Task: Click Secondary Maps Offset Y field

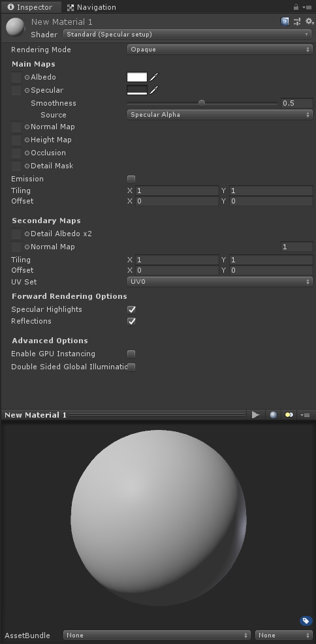Action: (x=271, y=270)
